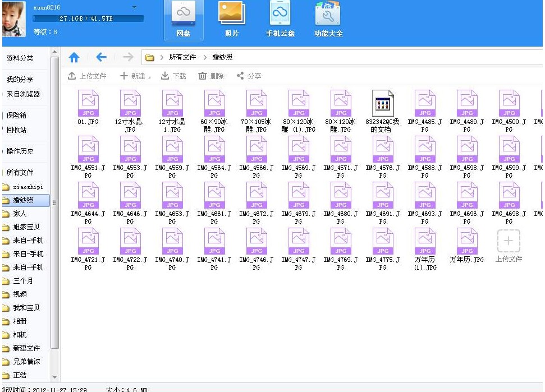Open 回收站 recycle bin in sidebar

pos(16,130)
